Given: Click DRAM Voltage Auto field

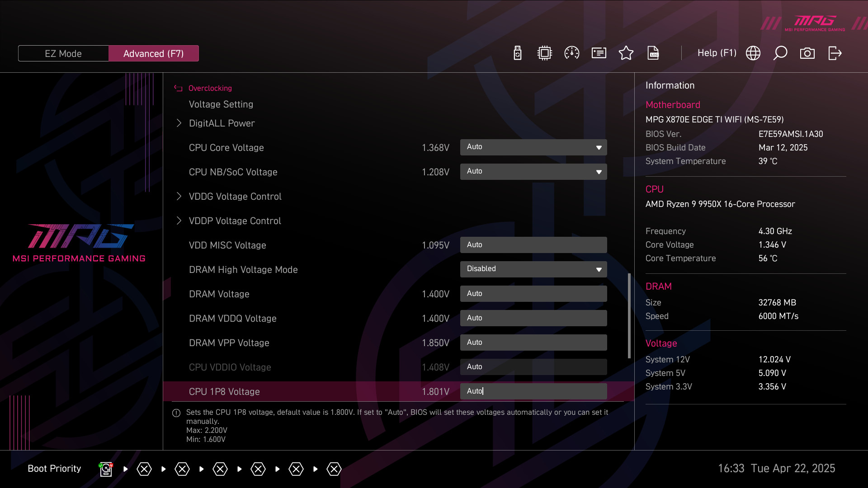Looking at the screenshot, I should [x=533, y=294].
